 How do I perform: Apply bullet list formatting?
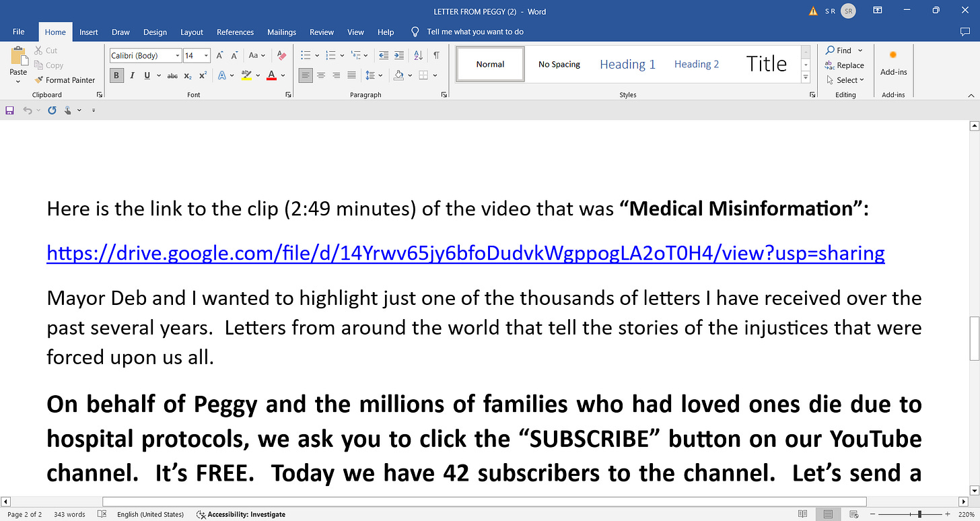point(306,56)
